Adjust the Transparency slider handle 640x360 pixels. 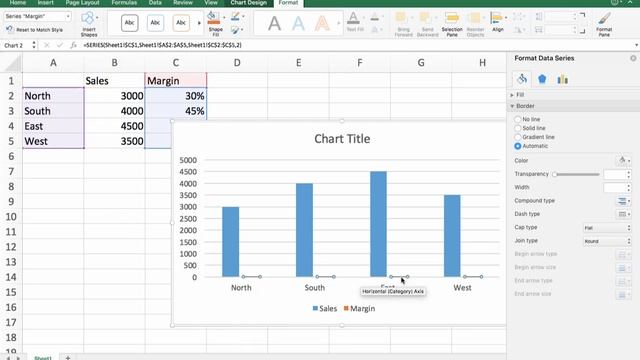(x=554, y=174)
